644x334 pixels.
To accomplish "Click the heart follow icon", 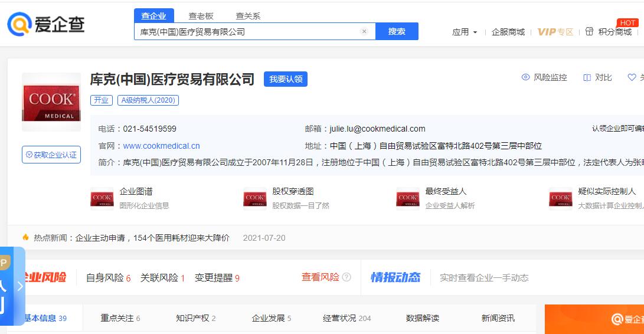I will (632, 77).
